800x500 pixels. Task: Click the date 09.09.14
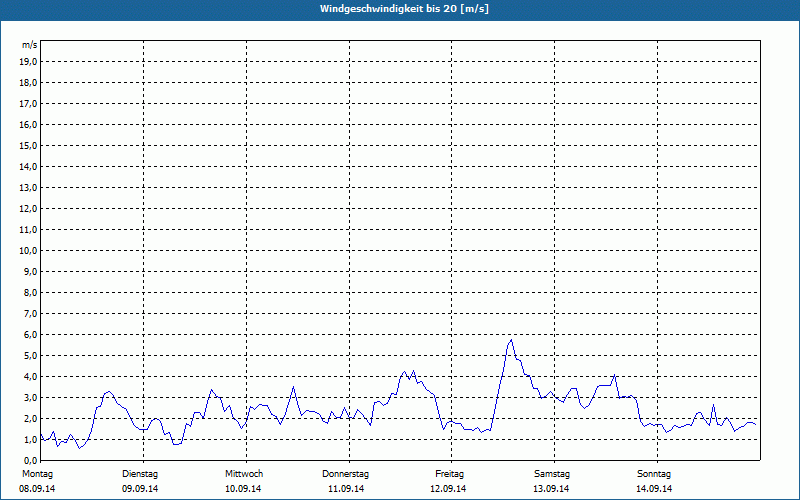(x=140, y=489)
